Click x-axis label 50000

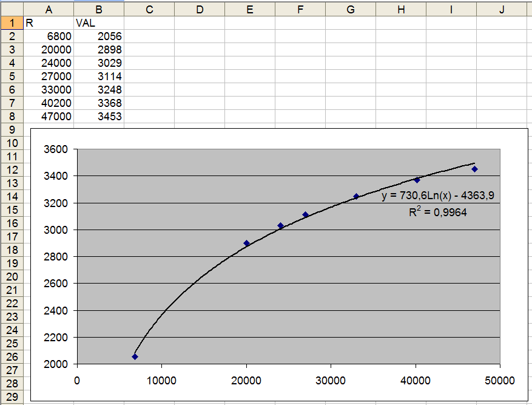click(x=500, y=381)
